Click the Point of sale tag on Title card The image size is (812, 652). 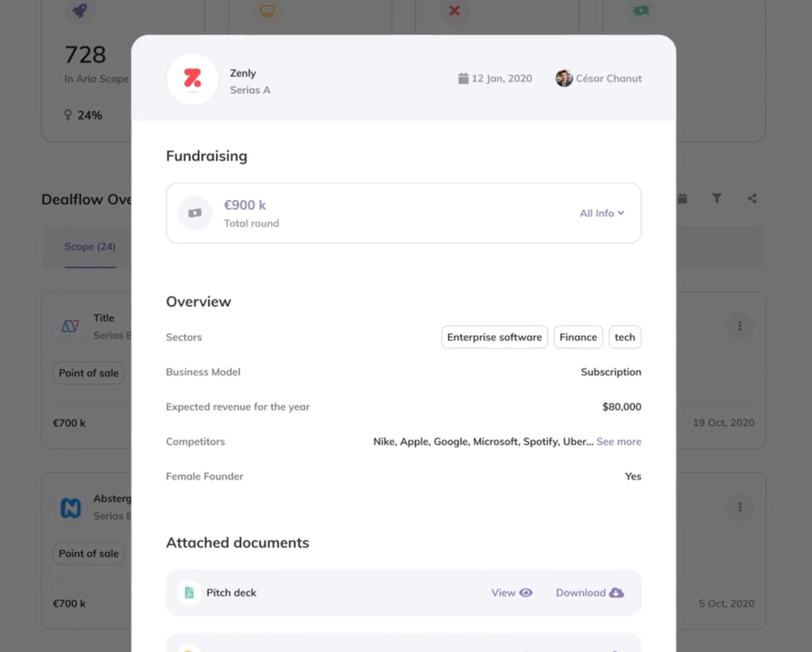[x=88, y=373]
